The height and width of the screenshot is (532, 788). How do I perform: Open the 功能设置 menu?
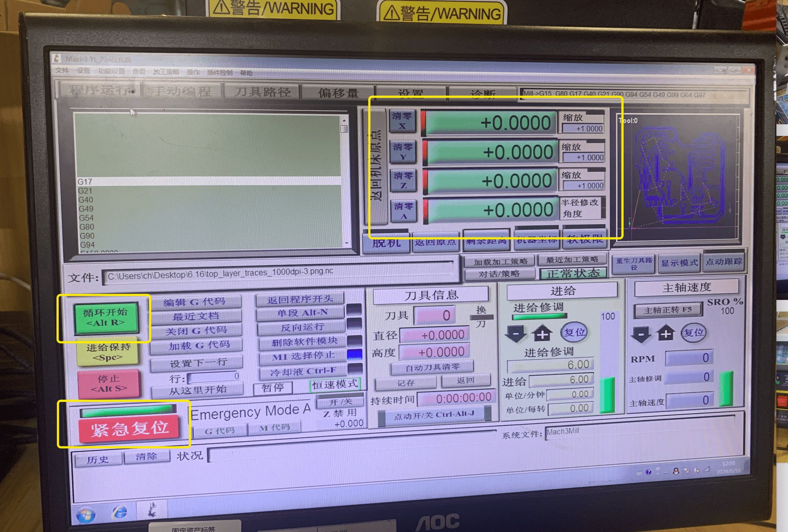point(112,71)
